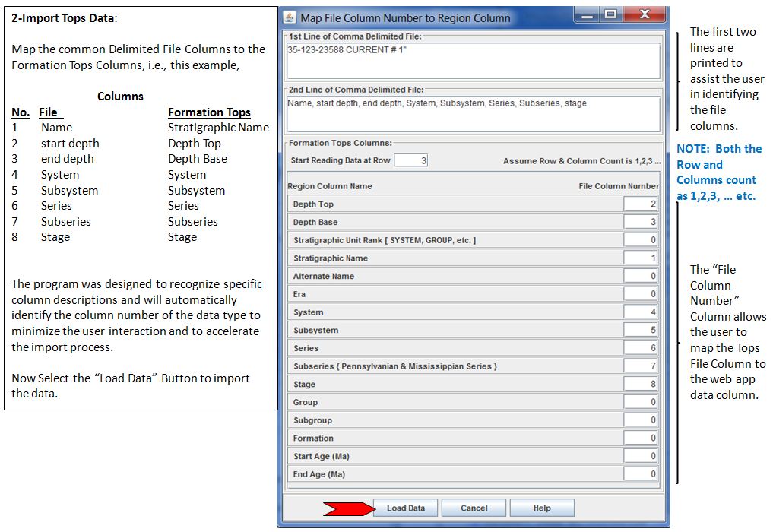This screenshot has width=773, height=532.
Task: Click the End Age (Ma) label
Action: [x=319, y=474]
